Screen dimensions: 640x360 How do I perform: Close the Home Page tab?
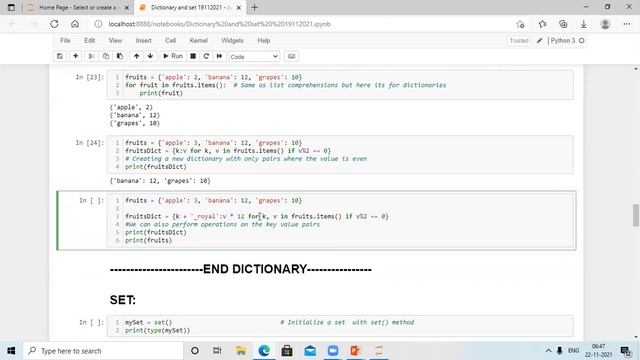click(127, 7)
